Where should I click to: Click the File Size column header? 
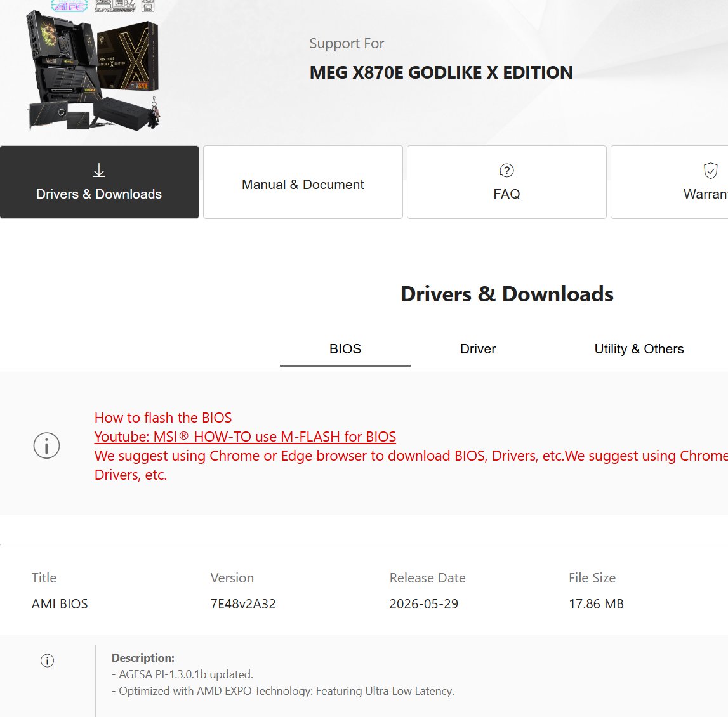[x=592, y=578]
